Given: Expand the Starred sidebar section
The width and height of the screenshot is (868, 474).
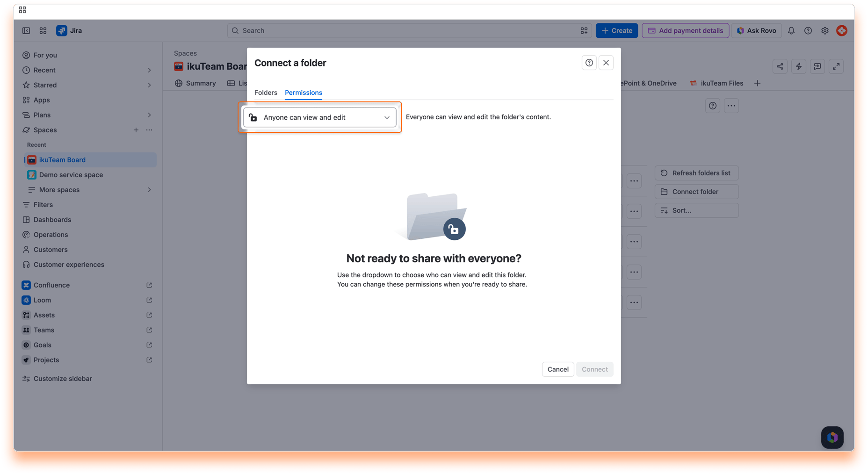Looking at the screenshot, I should click(x=149, y=85).
